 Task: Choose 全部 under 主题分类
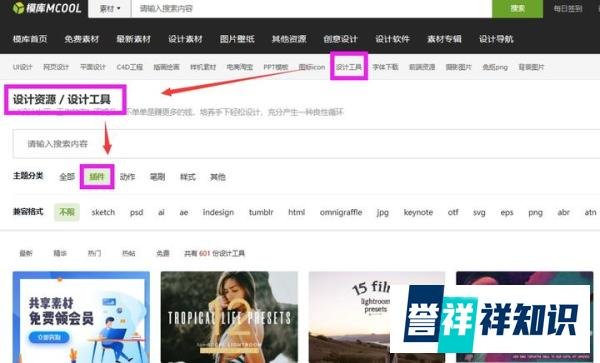pyautogui.click(x=67, y=177)
